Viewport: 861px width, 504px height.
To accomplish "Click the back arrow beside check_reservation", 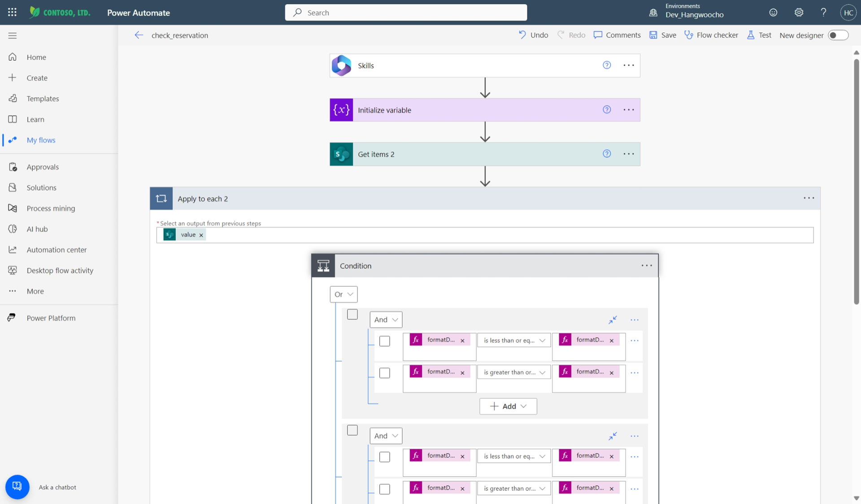I will point(139,35).
